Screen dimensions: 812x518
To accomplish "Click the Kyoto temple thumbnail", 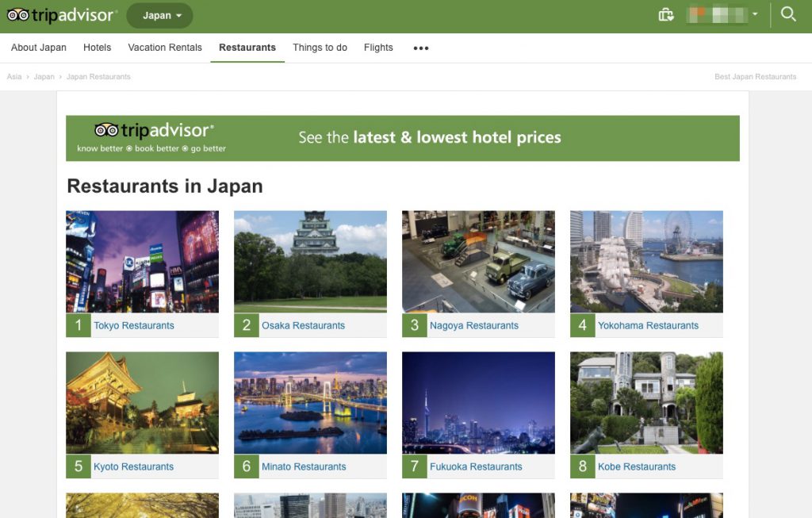I will click(143, 403).
